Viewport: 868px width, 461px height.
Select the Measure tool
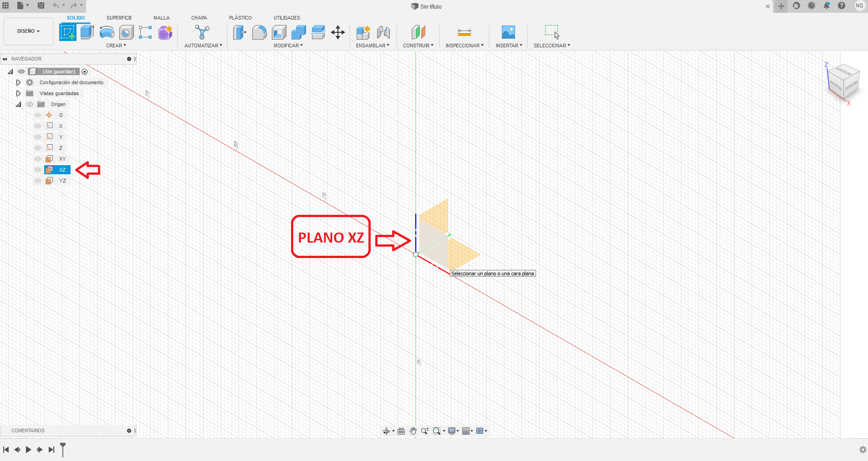coord(465,32)
